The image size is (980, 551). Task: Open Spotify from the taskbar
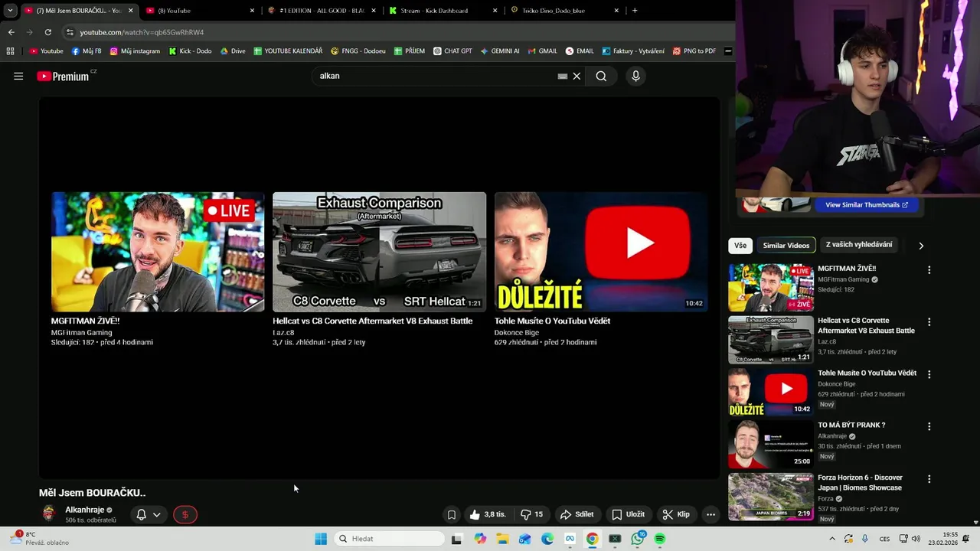click(x=659, y=539)
